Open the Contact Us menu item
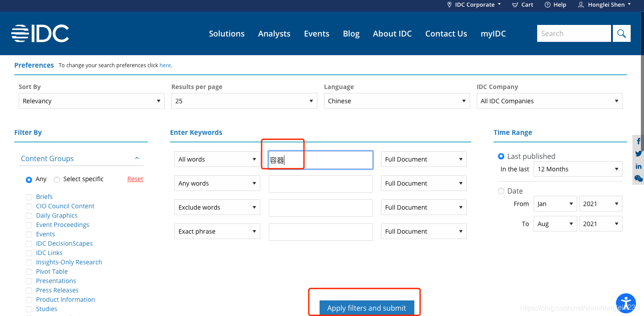Screen dimensions: 644x316 (x=446, y=34)
